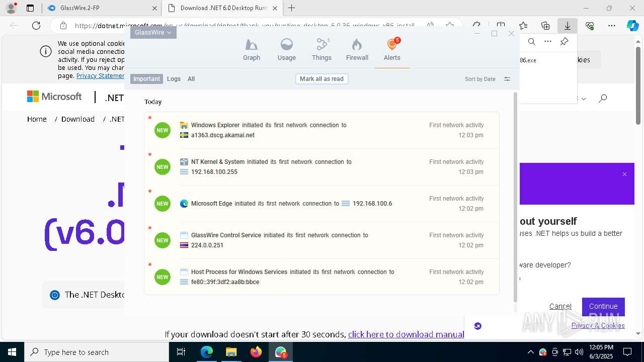Open Copilot in Edge
The image size is (644, 362).
pyautogui.click(x=633, y=26)
